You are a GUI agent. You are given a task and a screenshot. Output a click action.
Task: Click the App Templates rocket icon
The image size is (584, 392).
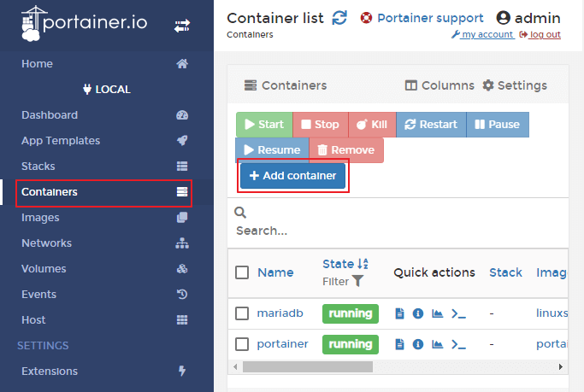(x=182, y=141)
